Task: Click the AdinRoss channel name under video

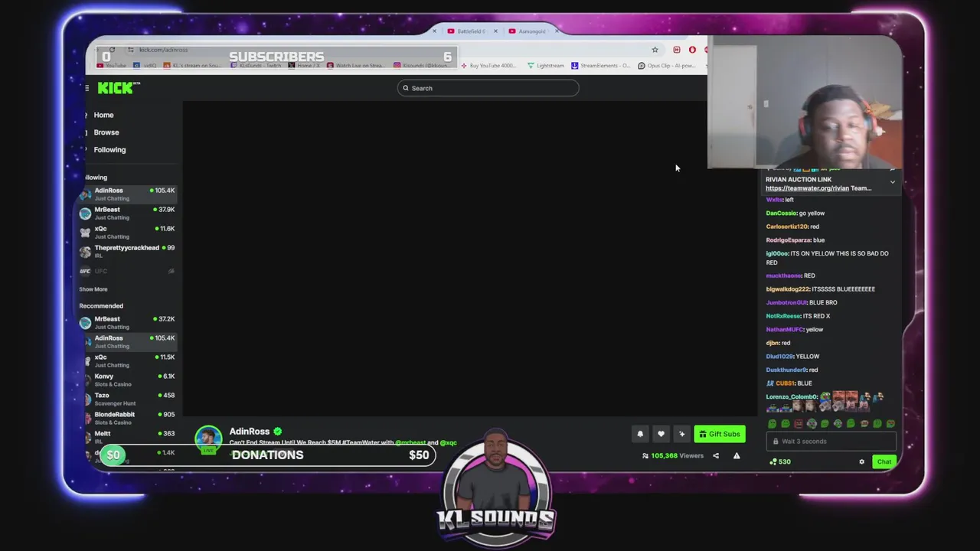Action: point(250,432)
